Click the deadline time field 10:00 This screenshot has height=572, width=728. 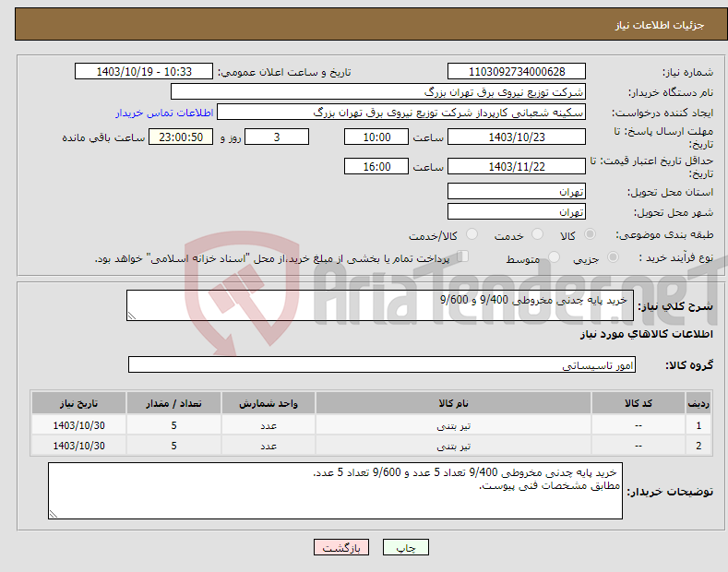pyautogui.click(x=376, y=137)
